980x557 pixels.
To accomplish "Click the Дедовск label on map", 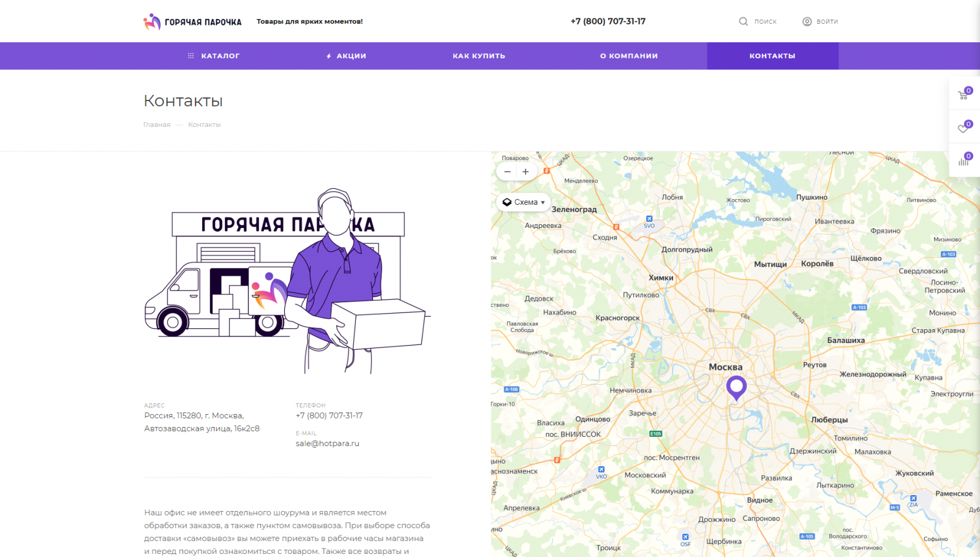I will pyautogui.click(x=539, y=298).
